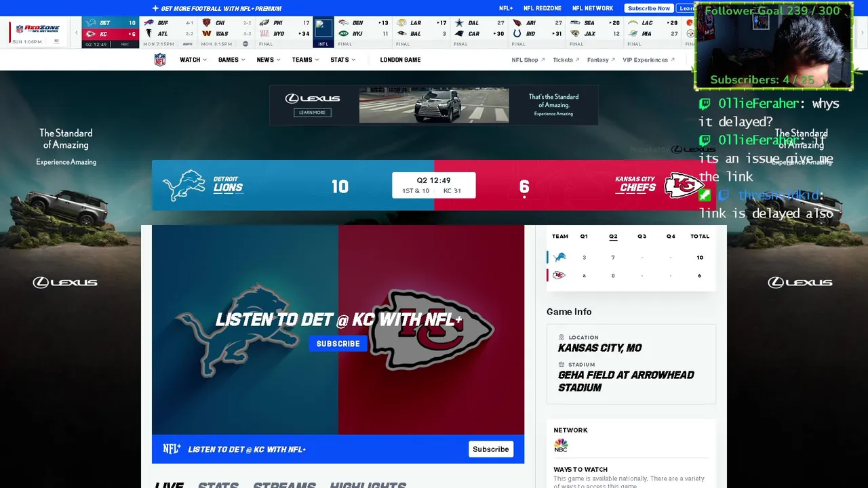Click NFL NETWORK in the top bar

(593, 8)
